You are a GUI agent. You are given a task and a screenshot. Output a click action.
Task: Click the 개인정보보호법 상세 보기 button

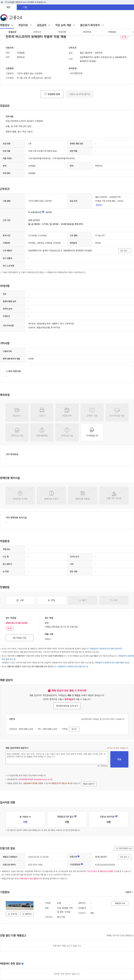(67, 706)
